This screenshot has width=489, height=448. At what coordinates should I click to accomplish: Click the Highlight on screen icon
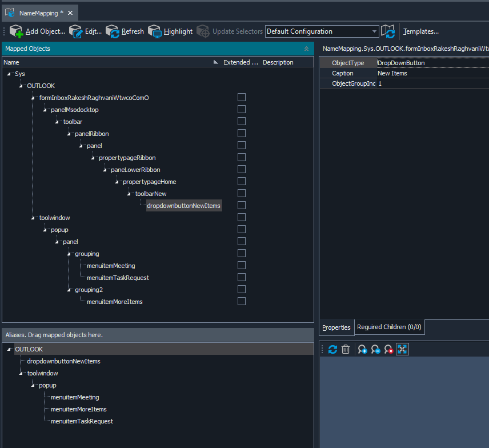[x=155, y=31]
